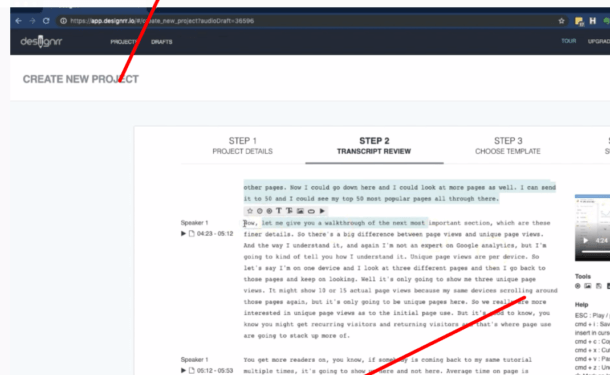The image size is (610, 375).
Task: Click the browser address bar URL
Action: tap(162, 21)
